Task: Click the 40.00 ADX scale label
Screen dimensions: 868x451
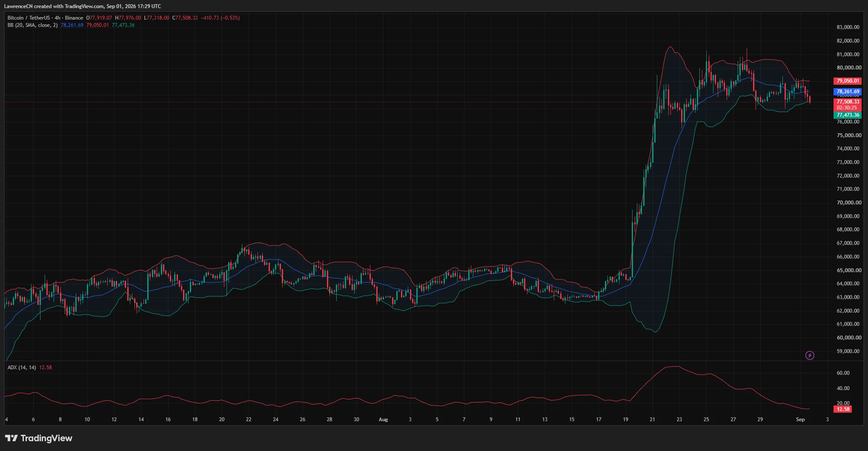Action: coord(843,388)
